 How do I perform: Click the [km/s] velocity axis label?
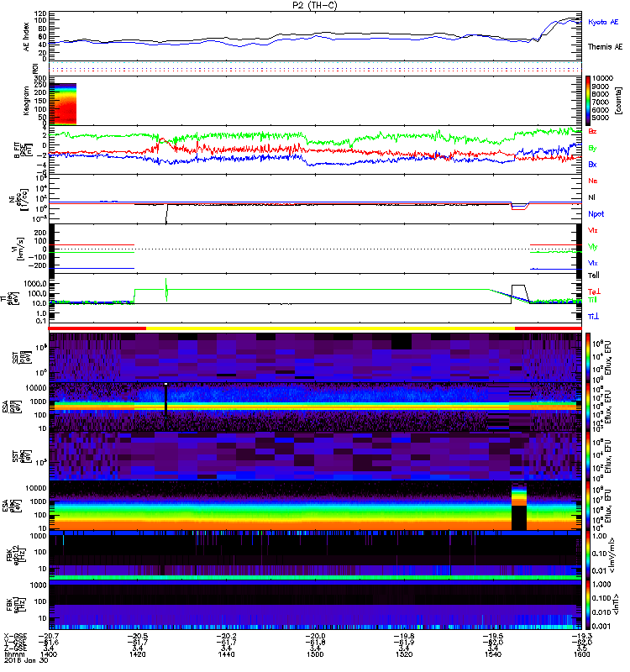pyautogui.click(x=20, y=249)
